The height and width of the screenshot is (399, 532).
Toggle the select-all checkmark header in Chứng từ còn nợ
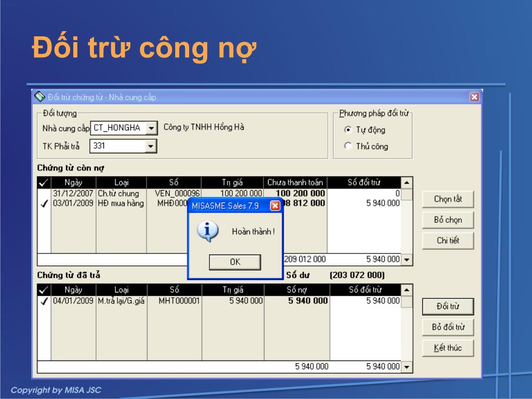pos(44,182)
